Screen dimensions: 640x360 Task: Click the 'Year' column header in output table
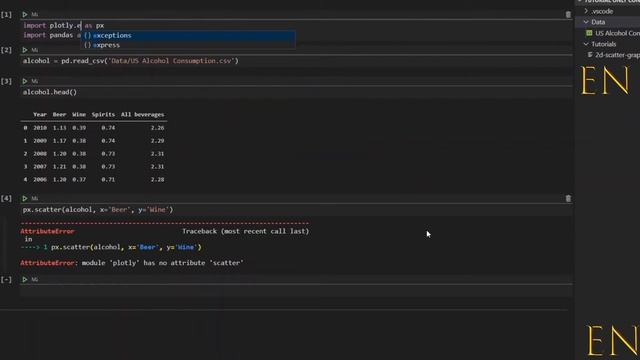pyautogui.click(x=40, y=115)
